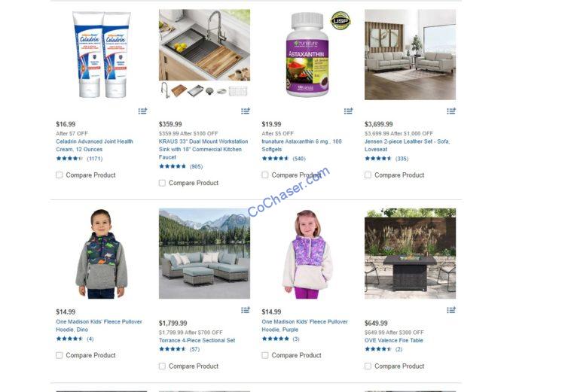
Task: Select Compare Product for OVE Valence Fire Table
Action: [368, 366]
